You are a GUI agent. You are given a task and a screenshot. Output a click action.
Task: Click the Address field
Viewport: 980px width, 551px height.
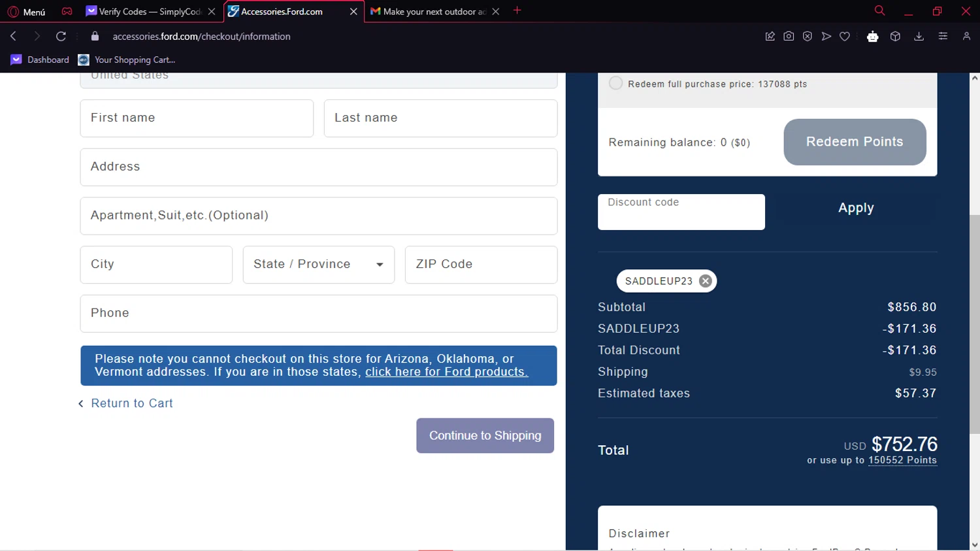pyautogui.click(x=319, y=167)
